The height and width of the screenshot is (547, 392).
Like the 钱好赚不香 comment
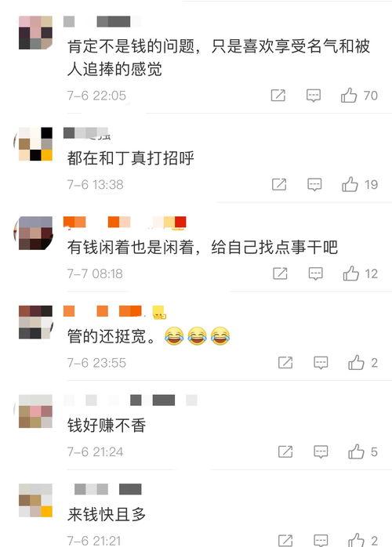(x=356, y=451)
